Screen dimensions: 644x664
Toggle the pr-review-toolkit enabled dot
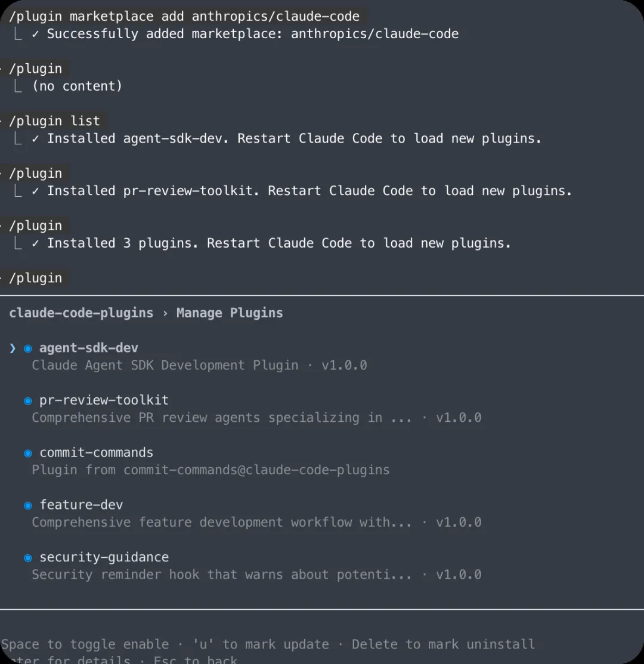[x=28, y=401]
